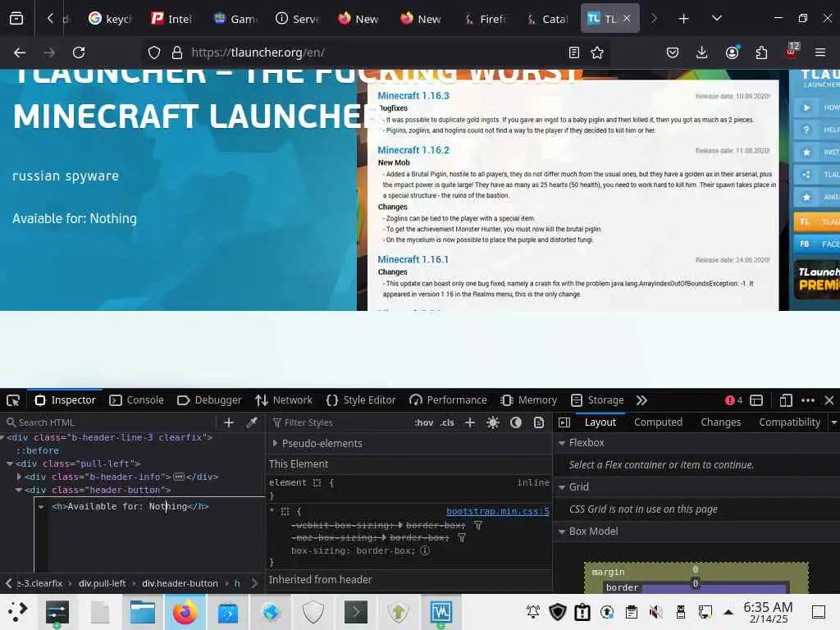Collapse the header-button div node
Image resolution: width=840 pixels, height=630 pixels.
(20, 490)
